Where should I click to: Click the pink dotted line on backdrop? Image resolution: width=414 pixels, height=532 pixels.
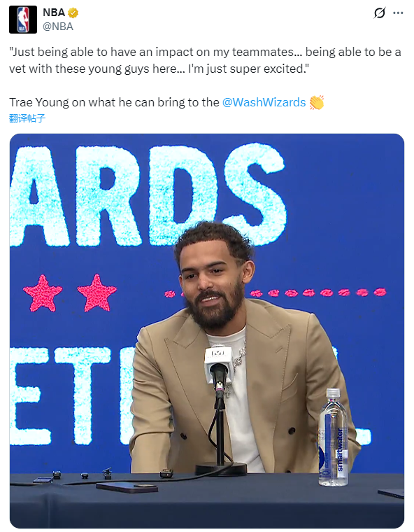pos(276,293)
